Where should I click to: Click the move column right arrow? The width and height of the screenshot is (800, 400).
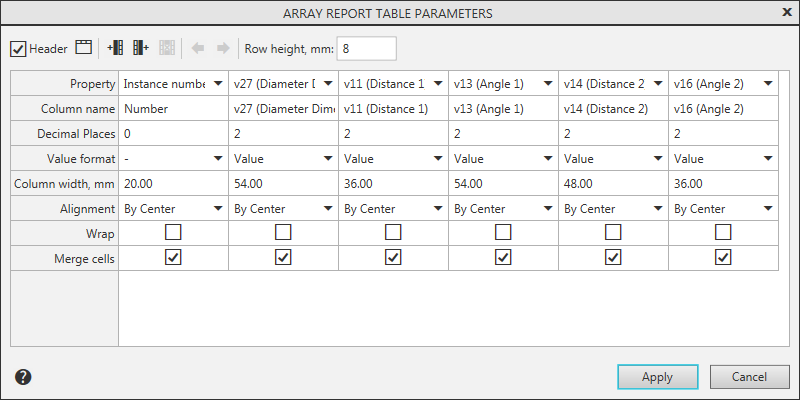tap(223, 48)
